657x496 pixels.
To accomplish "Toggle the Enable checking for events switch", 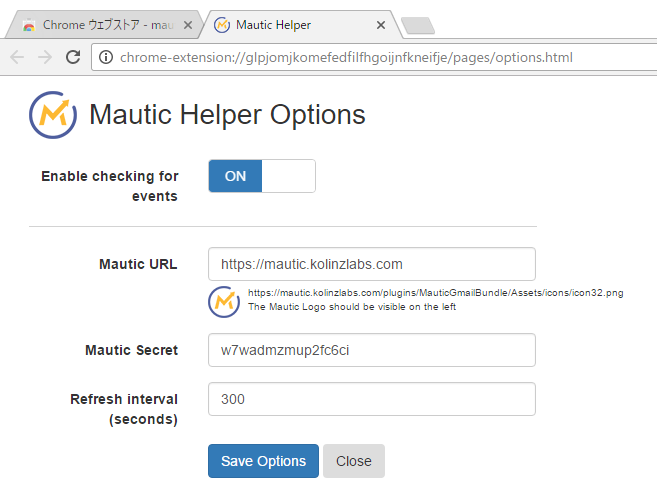I will [x=262, y=176].
